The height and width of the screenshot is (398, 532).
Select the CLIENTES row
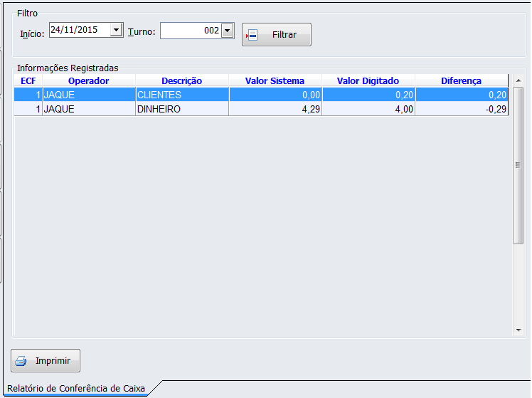181,95
